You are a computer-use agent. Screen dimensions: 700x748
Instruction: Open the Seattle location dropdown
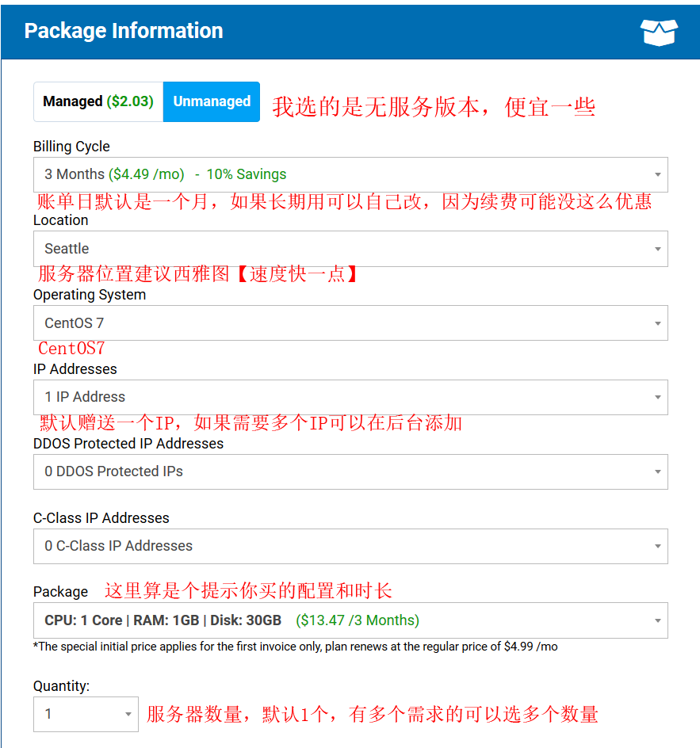tap(349, 250)
